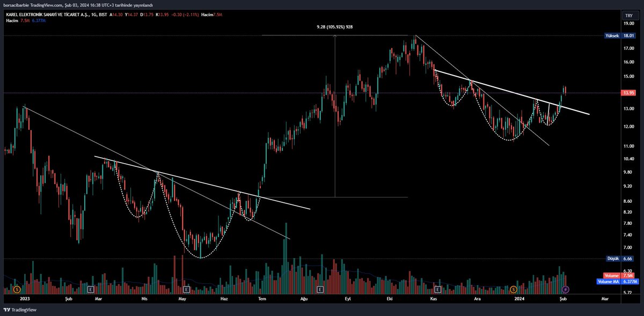
Task: Click the current price label 13.95
Action: pyautogui.click(x=628, y=93)
